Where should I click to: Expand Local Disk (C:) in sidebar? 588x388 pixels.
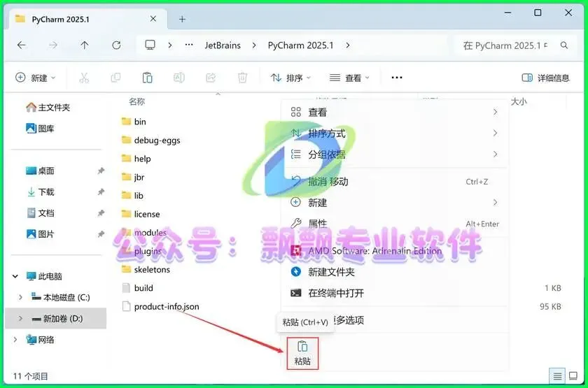[x=20, y=297]
